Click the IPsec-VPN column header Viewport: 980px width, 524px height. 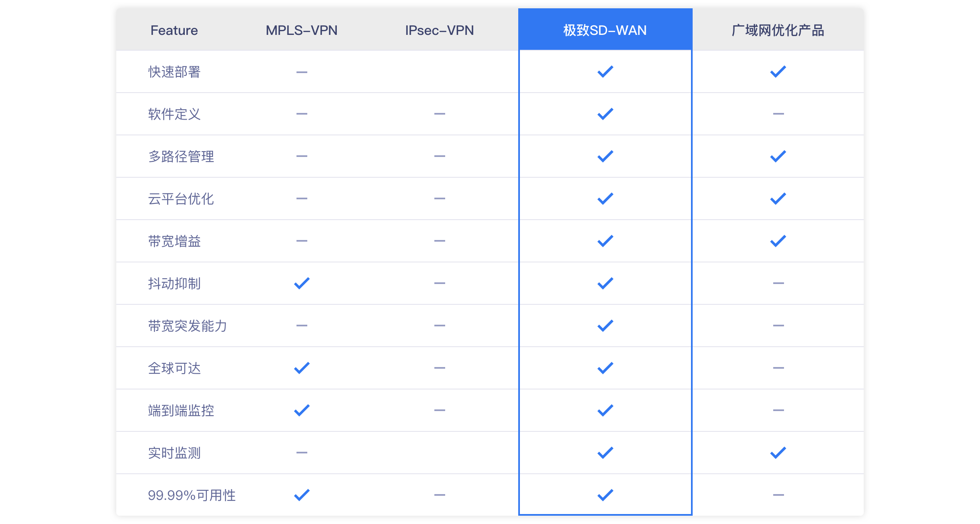tap(439, 30)
